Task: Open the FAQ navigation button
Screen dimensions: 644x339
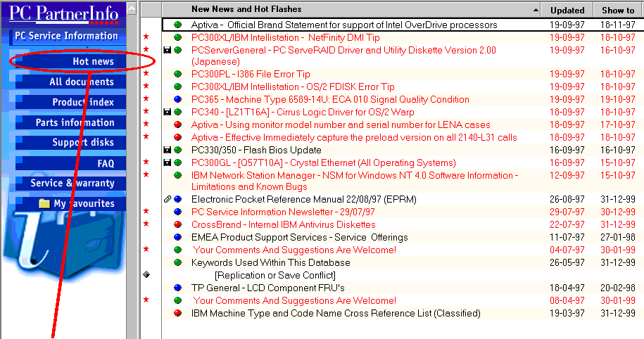Action: pos(105,162)
